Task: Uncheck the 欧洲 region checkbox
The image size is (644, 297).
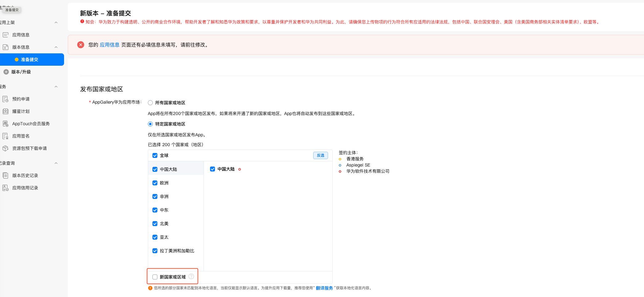Action: pyautogui.click(x=155, y=183)
